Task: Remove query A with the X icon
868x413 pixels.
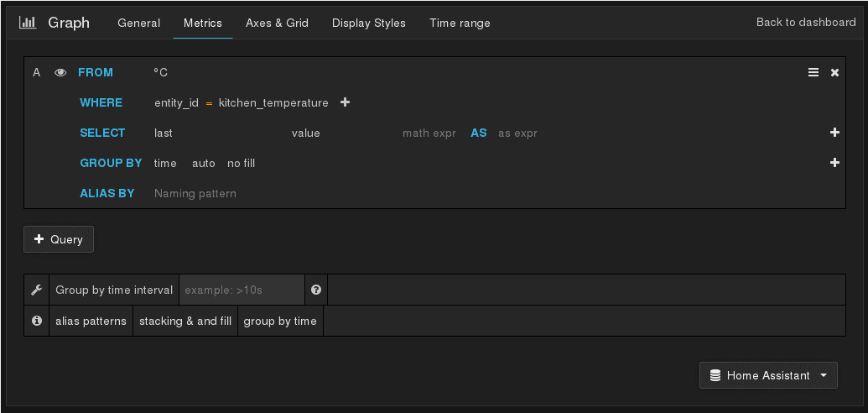Action: point(834,73)
